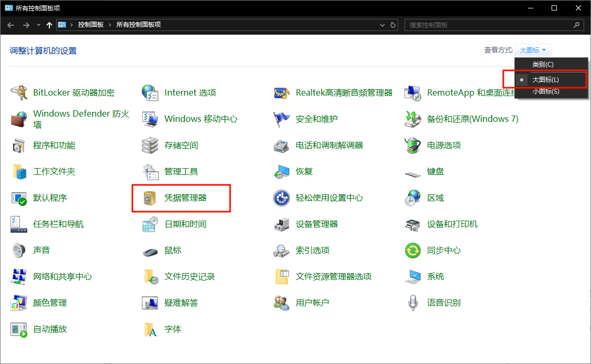The width and height of the screenshot is (591, 364).
Task: Open 系统 link
Action: pos(436,277)
